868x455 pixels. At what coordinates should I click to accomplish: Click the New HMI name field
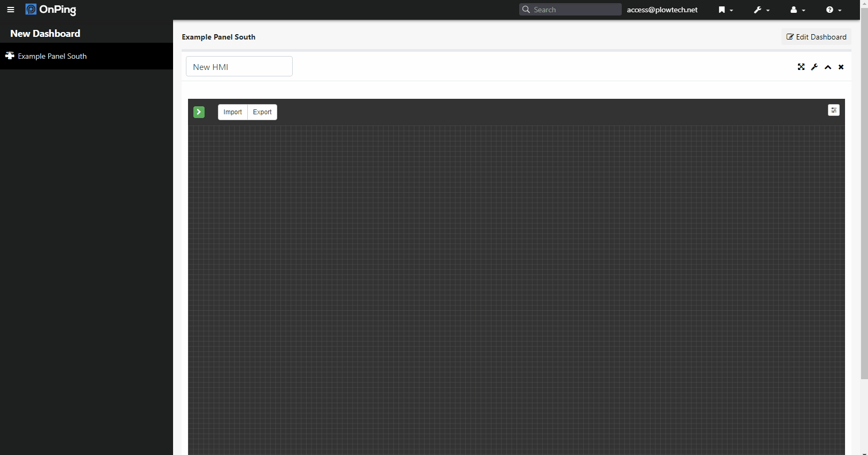pos(239,67)
